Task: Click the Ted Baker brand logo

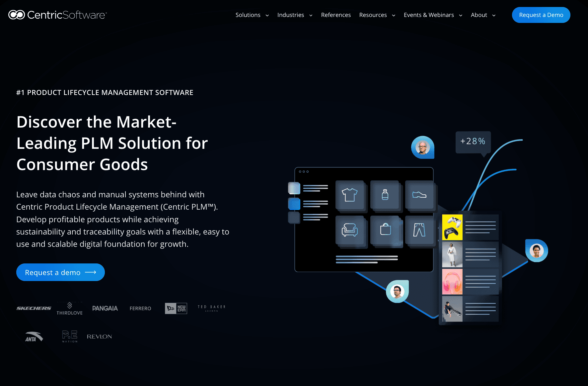Action: click(212, 308)
